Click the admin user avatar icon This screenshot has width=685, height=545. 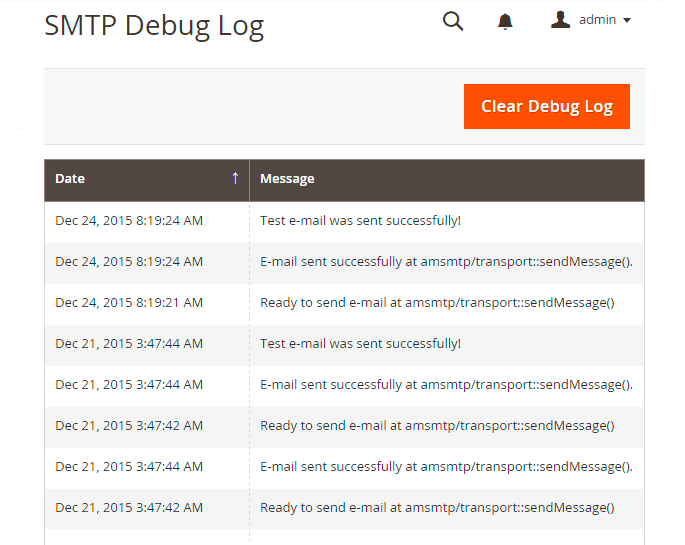tap(560, 19)
